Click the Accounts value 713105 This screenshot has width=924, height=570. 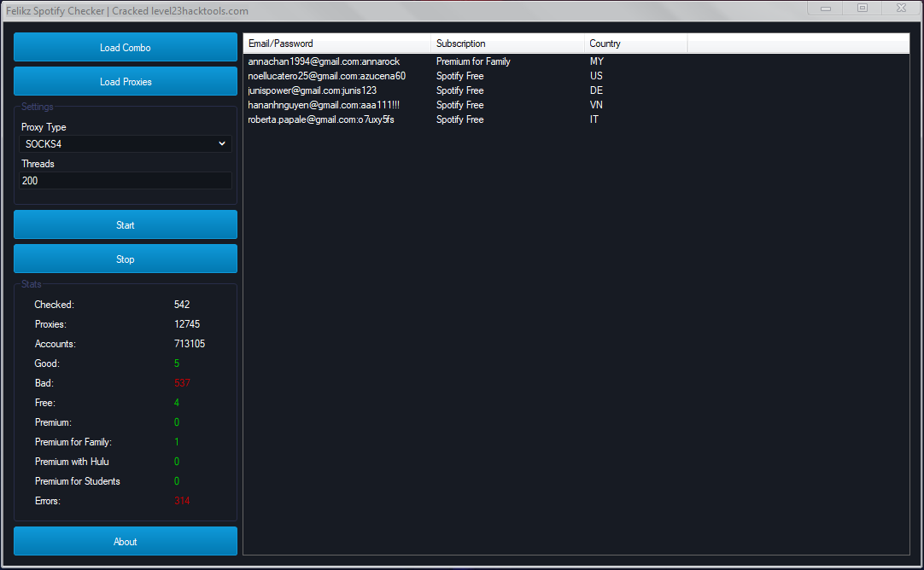coord(190,344)
